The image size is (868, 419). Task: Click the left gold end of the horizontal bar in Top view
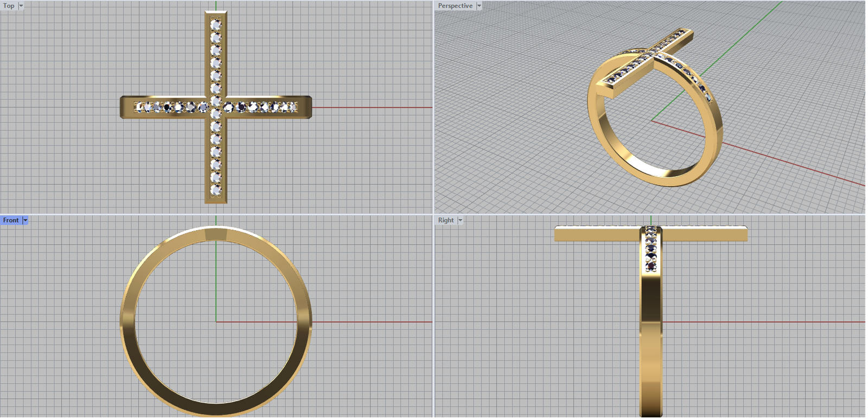point(126,107)
